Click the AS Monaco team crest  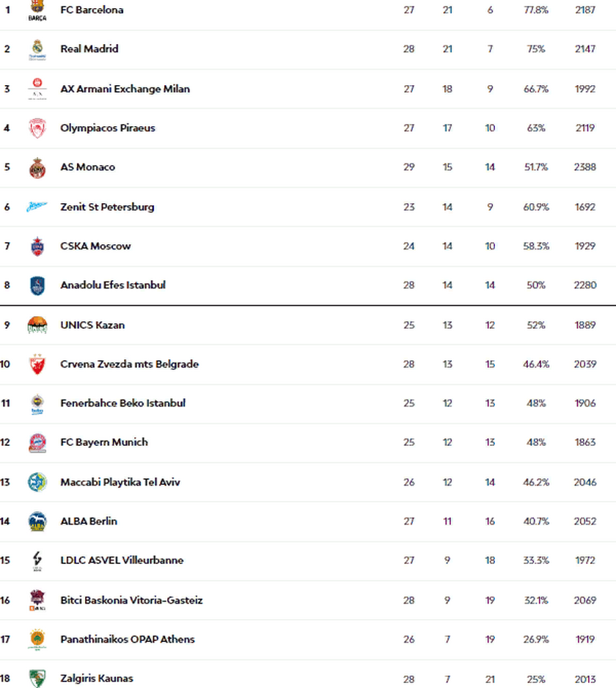pos(37,168)
